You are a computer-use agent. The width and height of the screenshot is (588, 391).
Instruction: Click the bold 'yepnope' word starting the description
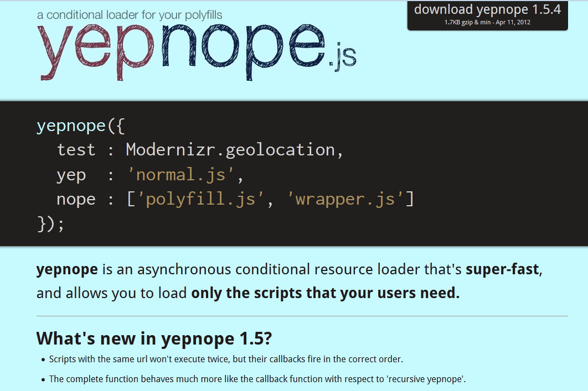click(67, 270)
